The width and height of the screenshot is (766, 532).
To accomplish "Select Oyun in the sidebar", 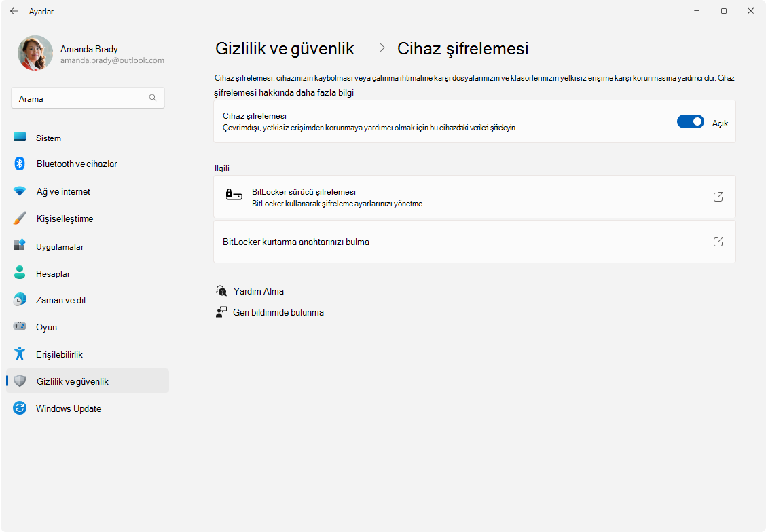I will pyautogui.click(x=88, y=327).
